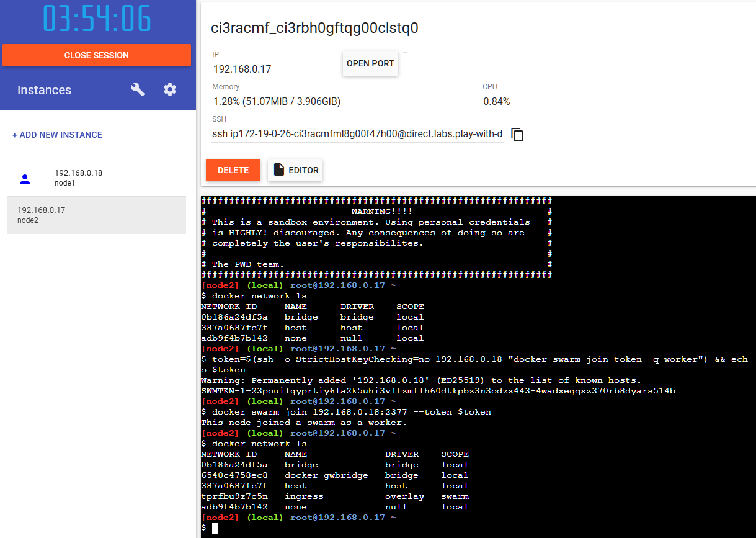This screenshot has height=538, width=756.
Task: Click the session countdown timer
Action: point(97,19)
